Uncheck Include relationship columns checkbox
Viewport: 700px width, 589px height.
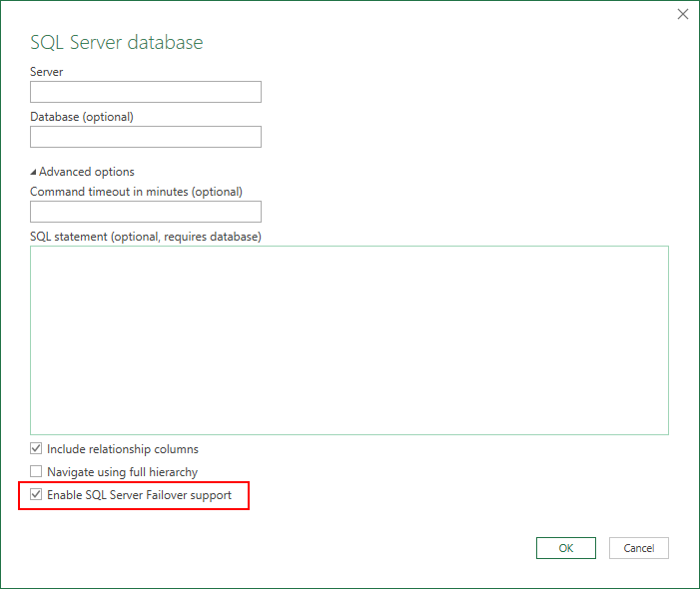coord(36,448)
